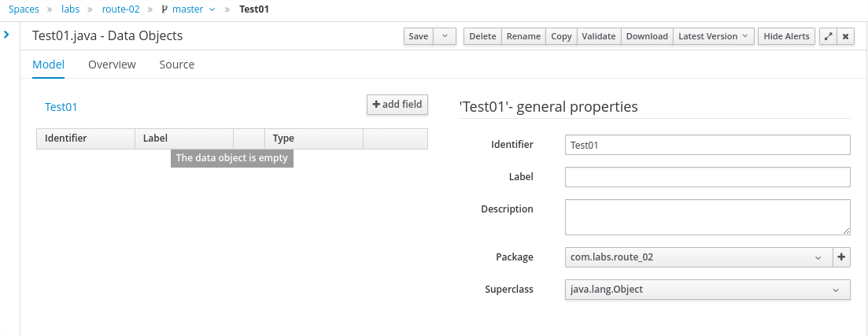Go to Spaces in breadcrumb

pos(24,9)
